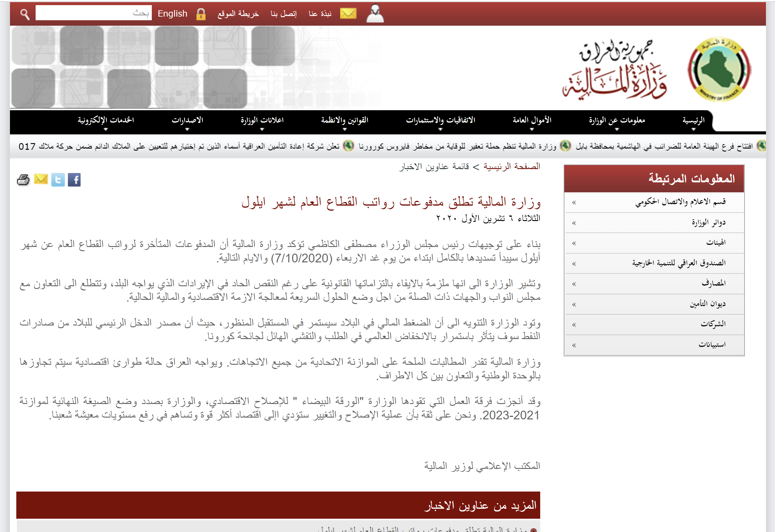Open المصارف in related information sidebar

click(713, 284)
